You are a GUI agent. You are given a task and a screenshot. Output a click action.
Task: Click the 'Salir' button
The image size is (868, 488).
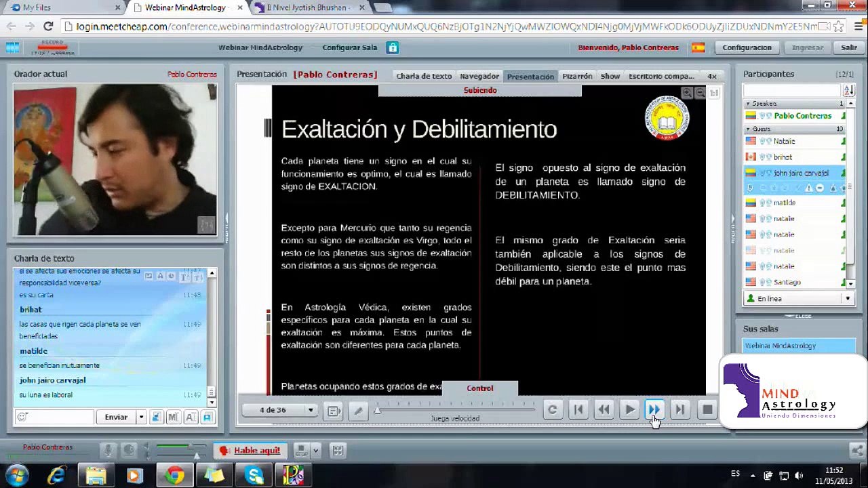click(849, 47)
